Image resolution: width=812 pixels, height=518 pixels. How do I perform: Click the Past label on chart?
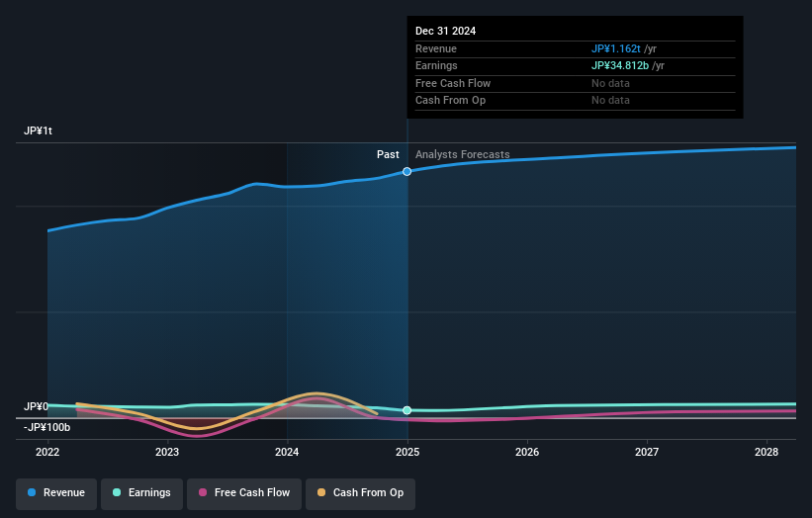(388, 155)
